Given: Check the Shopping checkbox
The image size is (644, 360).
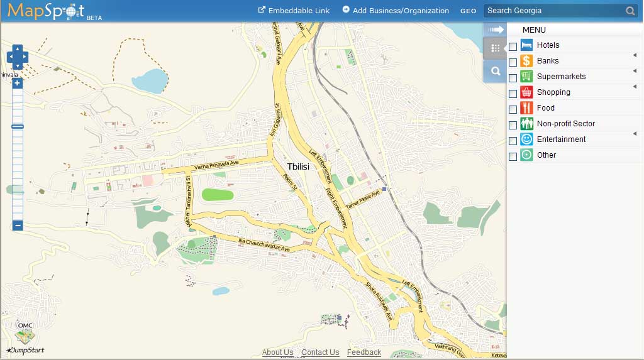Looking at the screenshot, I should click(513, 94).
